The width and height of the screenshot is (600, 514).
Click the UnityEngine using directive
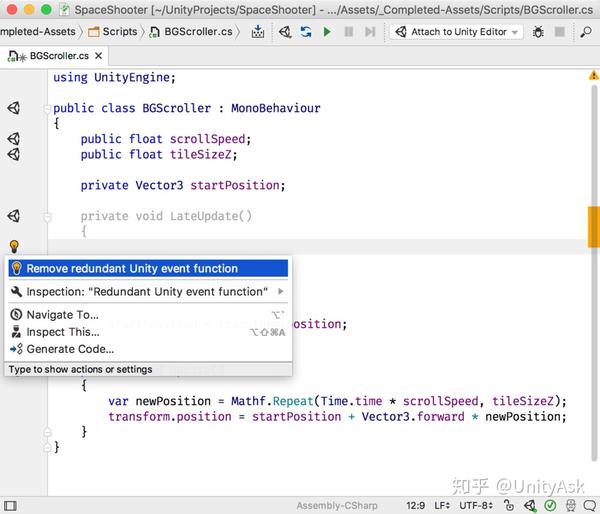[132, 77]
